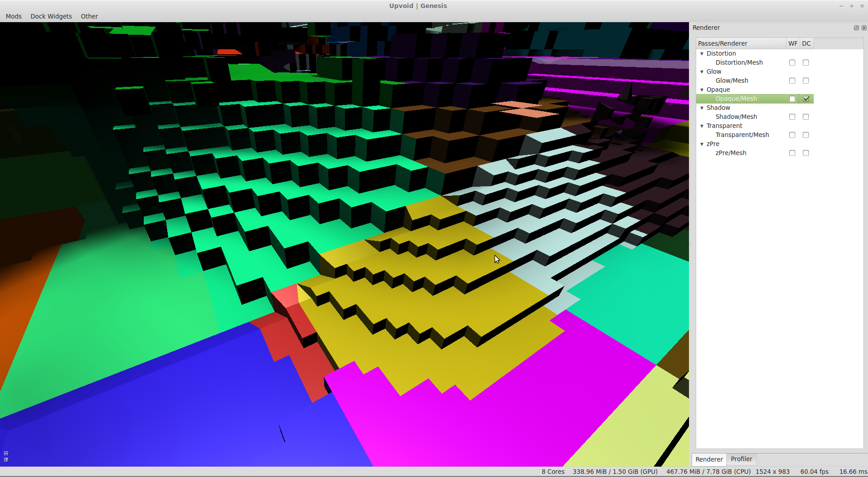Select the Renderer tab at bottom
The width and height of the screenshot is (868, 477).
tap(709, 459)
